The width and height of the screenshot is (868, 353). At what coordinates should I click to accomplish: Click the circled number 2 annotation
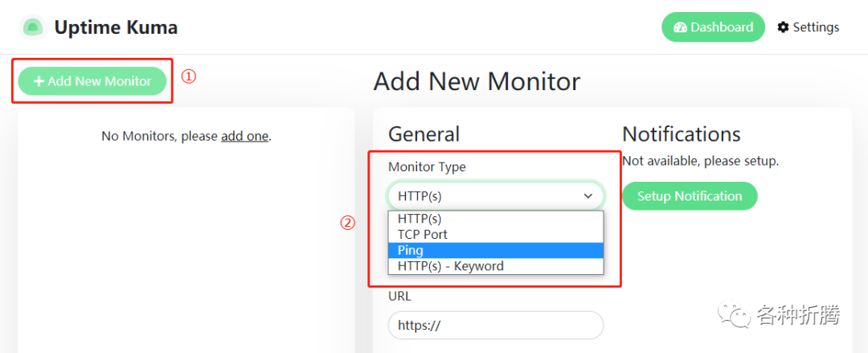[x=347, y=224]
